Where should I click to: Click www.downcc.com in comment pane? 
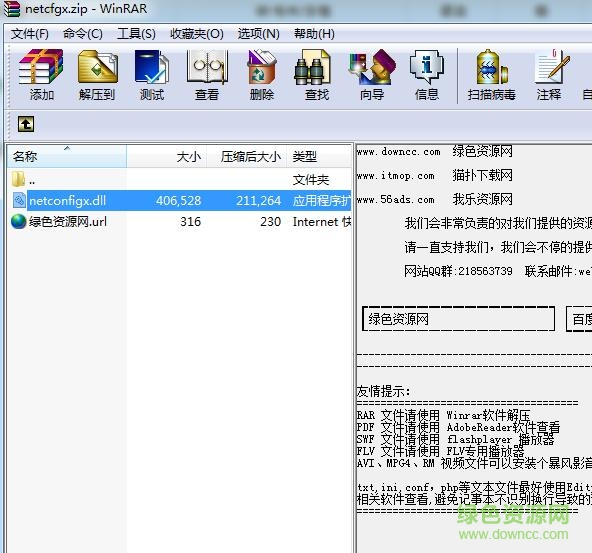[x=398, y=152]
